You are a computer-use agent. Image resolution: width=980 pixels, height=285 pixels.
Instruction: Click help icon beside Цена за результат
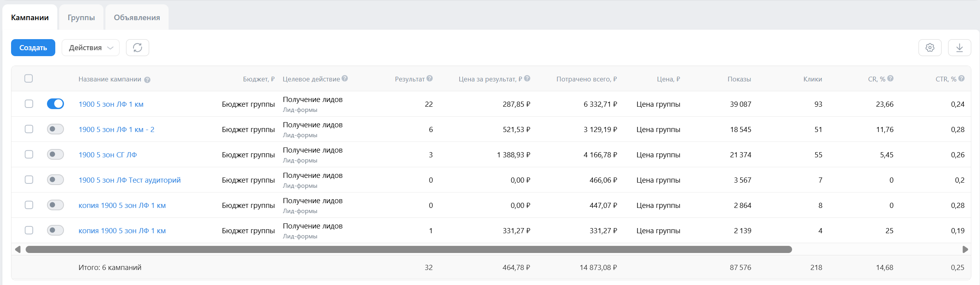pyautogui.click(x=527, y=79)
